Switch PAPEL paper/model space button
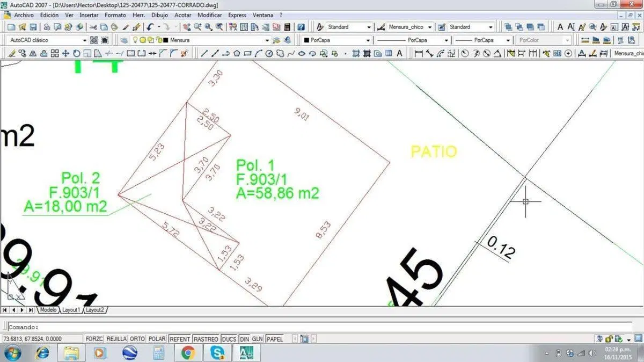This screenshot has height=362, width=644. 275,339
